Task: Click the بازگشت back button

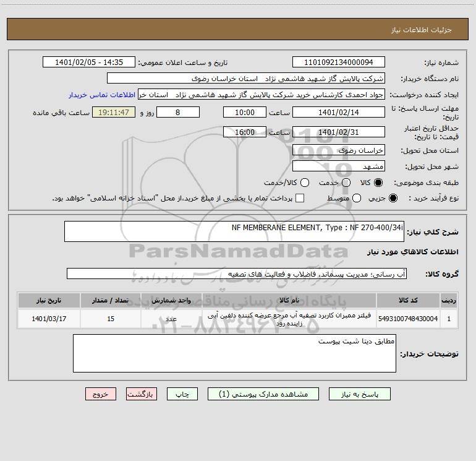Action: pyautogui.click(x=142, y=394)
